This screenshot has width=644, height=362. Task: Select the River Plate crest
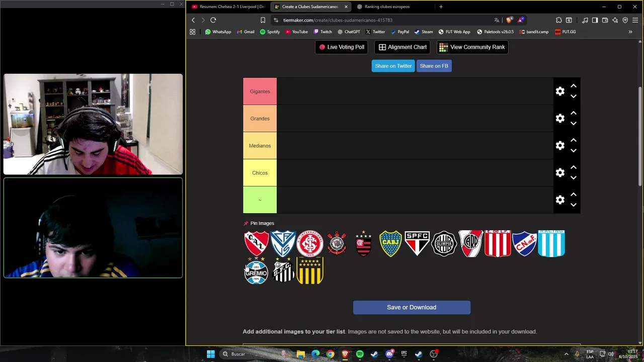coord(471,243)
